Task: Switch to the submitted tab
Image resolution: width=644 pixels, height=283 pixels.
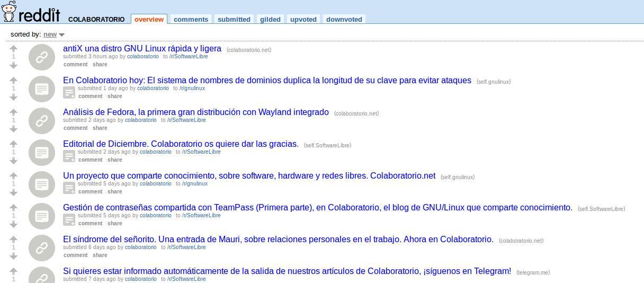Action: (x=234, y=19)
